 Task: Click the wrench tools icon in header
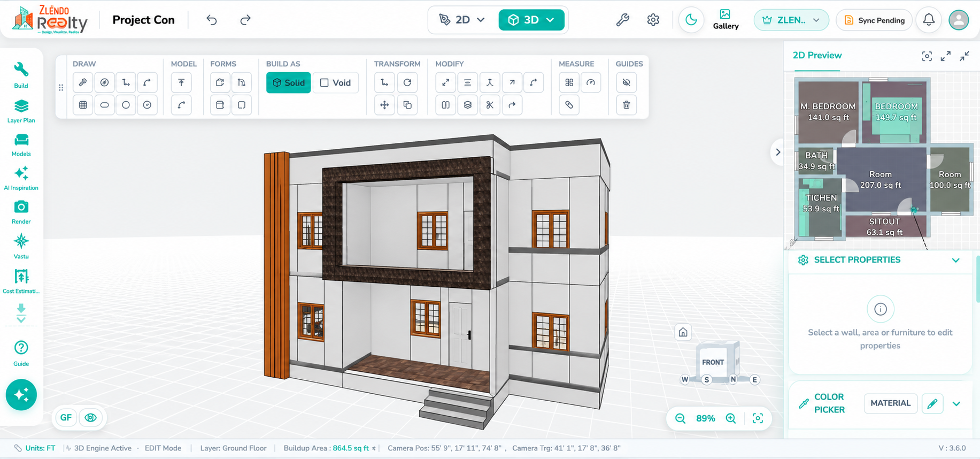point(622,20)
